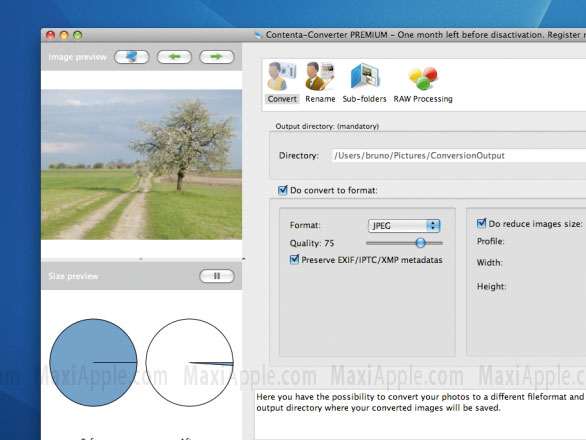Click the Height: label

(x=491, y=287)
